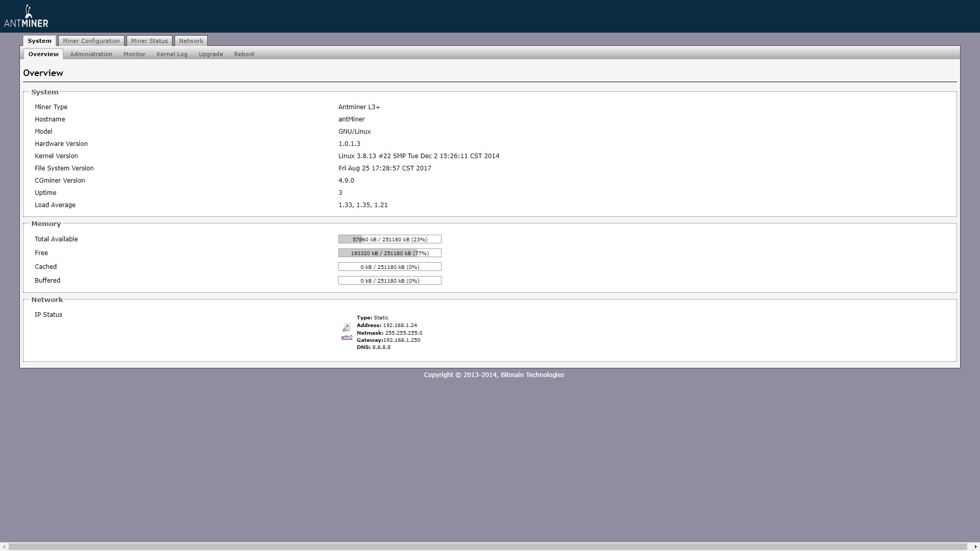Click the Hardware Version value 1.0.1.3
This screenshot has height=551, width=980.
349,144
